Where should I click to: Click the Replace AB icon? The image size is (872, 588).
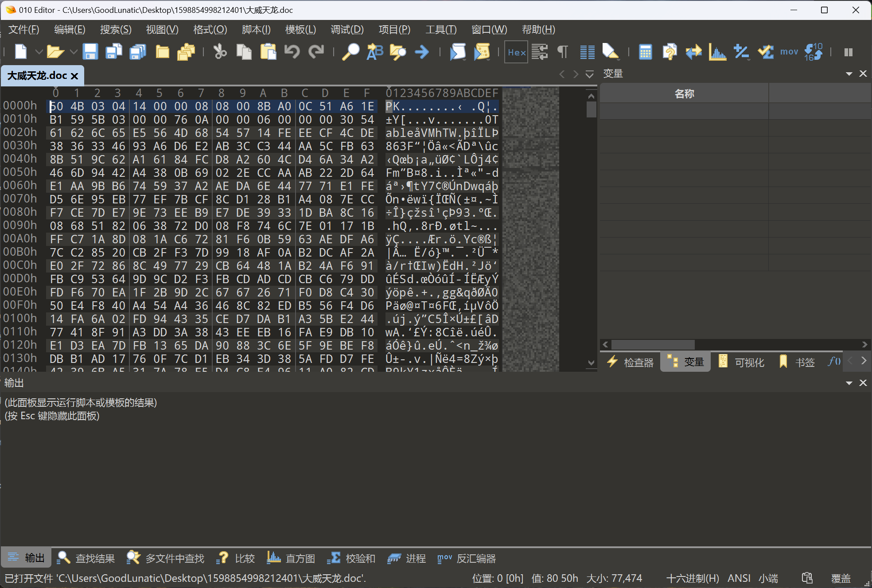pos(375,52)
